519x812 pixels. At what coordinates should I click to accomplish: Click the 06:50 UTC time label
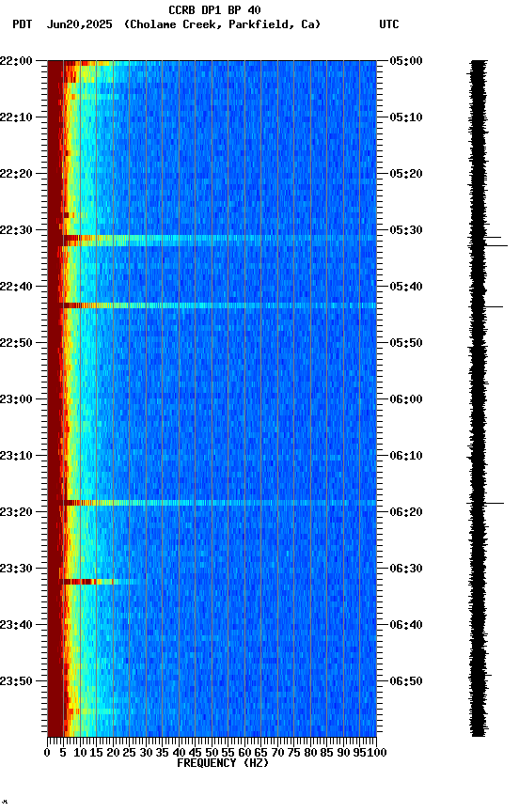[406, 682]
